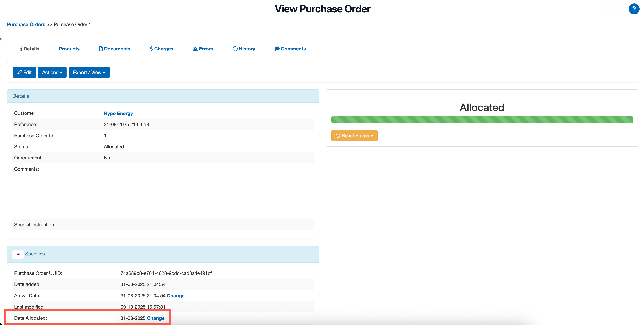Change the Arrival Date

[175, 296]
